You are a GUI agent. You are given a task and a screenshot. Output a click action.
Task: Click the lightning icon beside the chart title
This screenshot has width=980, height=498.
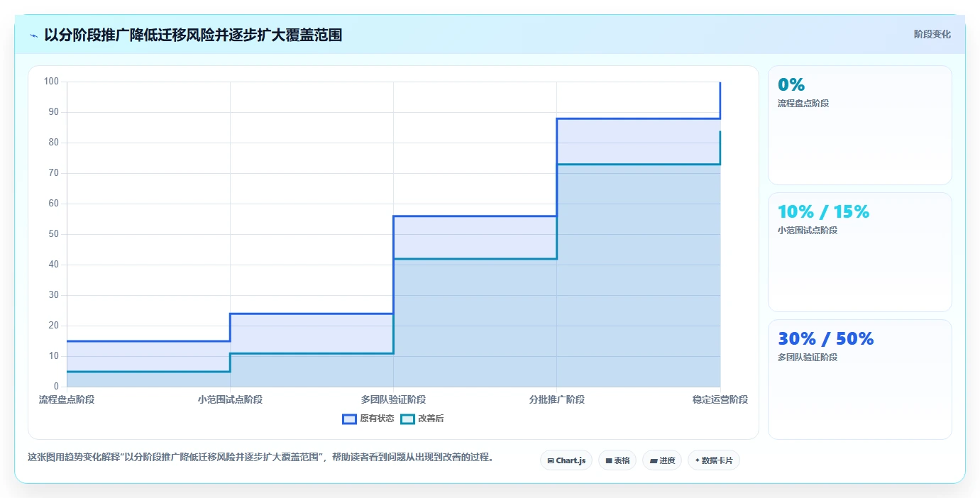pos(34,35)
